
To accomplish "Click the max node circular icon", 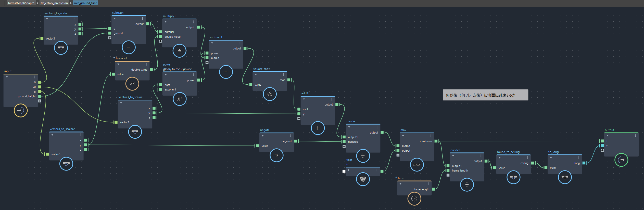I will [x=417, y=165].
